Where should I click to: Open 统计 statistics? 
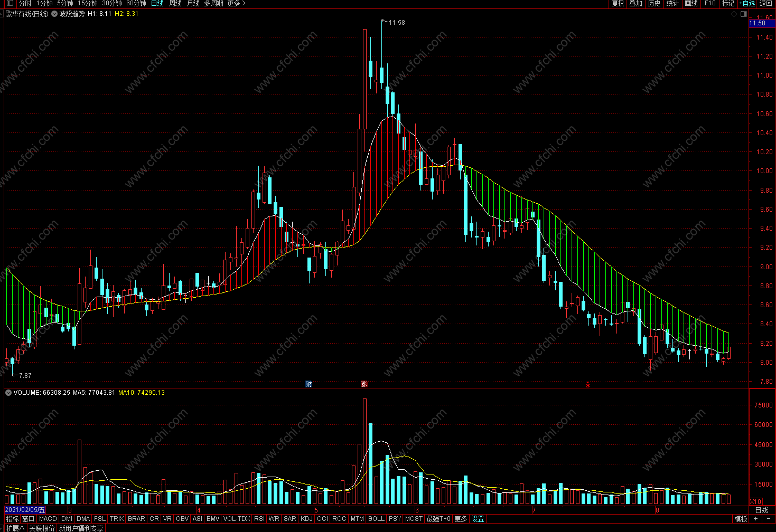click(x=672, y=3)
